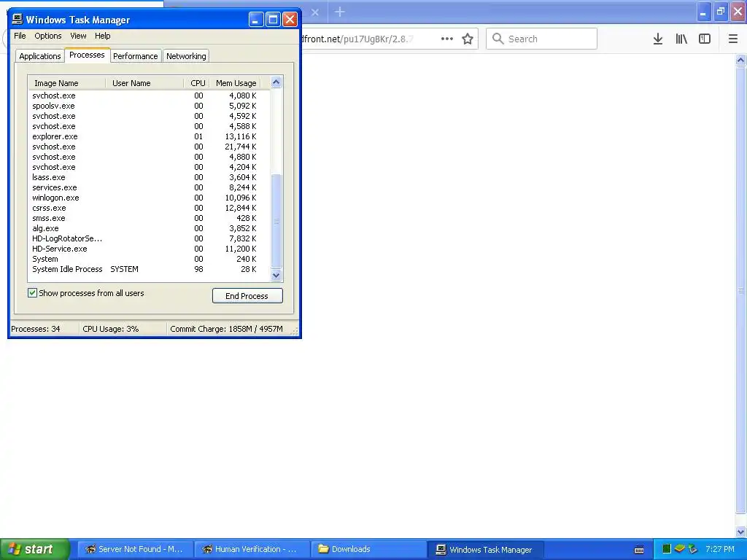
Task: Close the current Firefox tab
Action: 315,12
